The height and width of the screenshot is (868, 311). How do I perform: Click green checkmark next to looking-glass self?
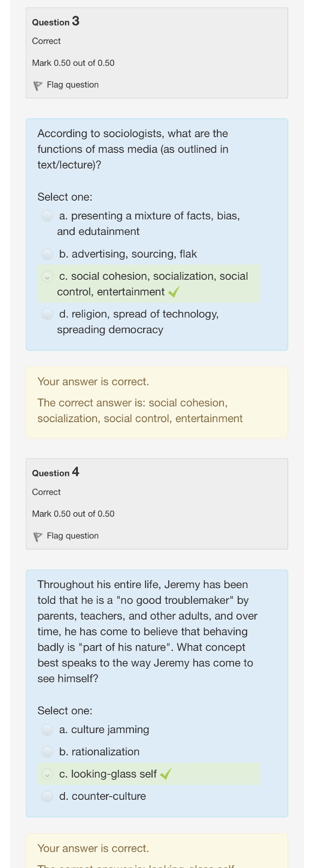point(166,774)
